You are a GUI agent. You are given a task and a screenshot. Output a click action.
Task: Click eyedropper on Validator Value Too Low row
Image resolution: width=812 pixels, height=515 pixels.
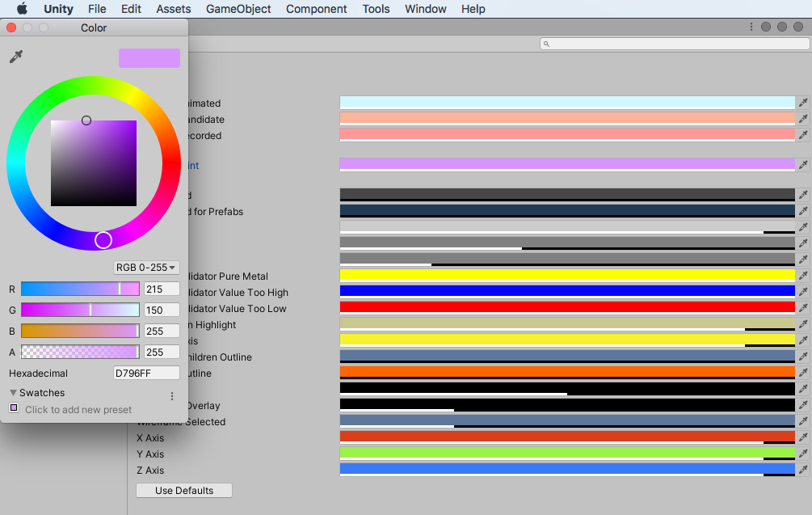click(x=803, y=308)
